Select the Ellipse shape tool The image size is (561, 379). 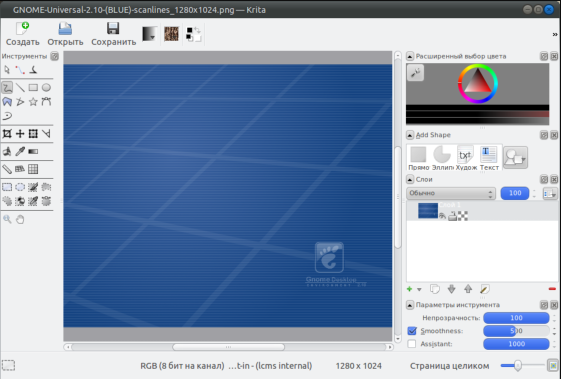[x=46, y=87]
